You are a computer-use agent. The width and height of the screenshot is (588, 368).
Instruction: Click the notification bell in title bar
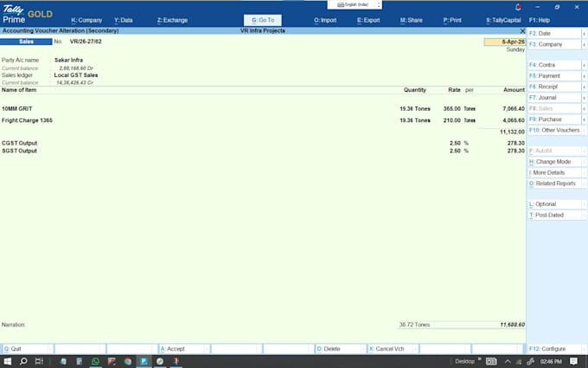point(518,7)
